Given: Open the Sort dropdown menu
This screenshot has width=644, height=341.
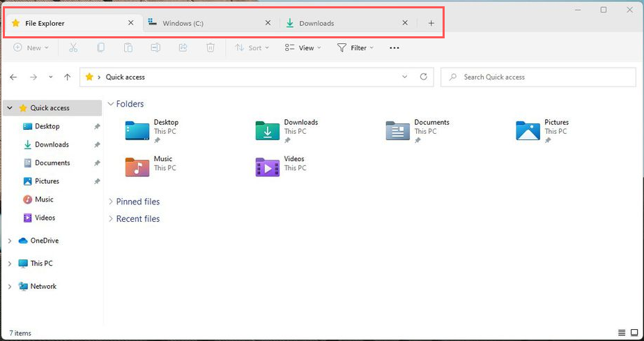Looking at the screenshot, I should [x=252, y=47].
